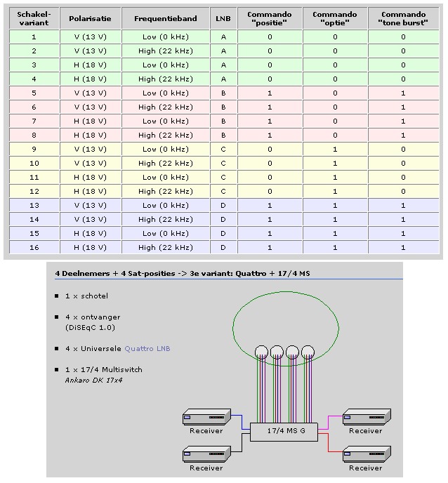The image size is (448, 483).
Task: Select the Frequentieband column header
Action: 165,18
